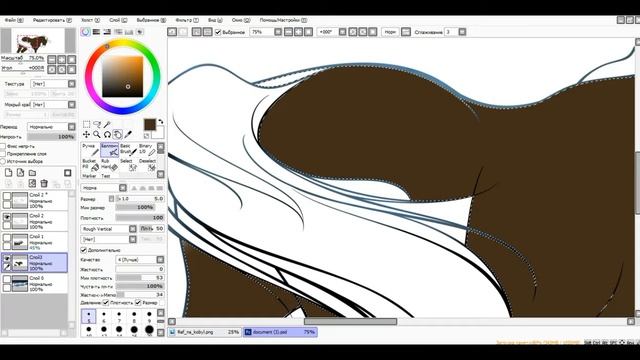Choose the Ручка pen brush
640x360 pixels.
click(x=90, y=149)
